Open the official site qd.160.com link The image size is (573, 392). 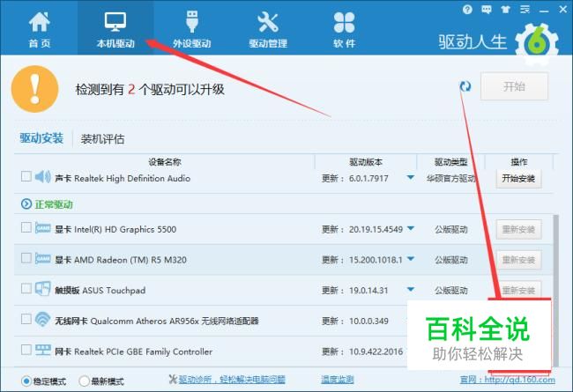pos(507,380)
